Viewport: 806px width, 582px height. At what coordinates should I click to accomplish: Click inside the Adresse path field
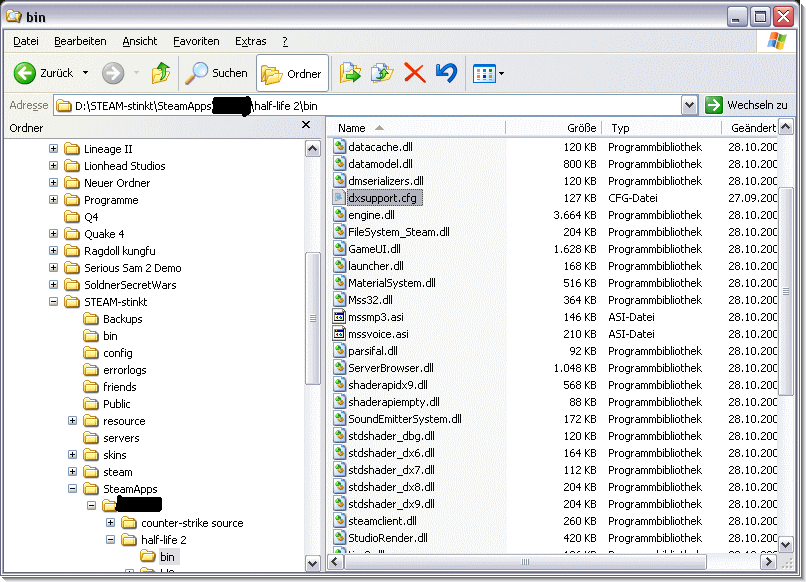[x=368, y=105]
